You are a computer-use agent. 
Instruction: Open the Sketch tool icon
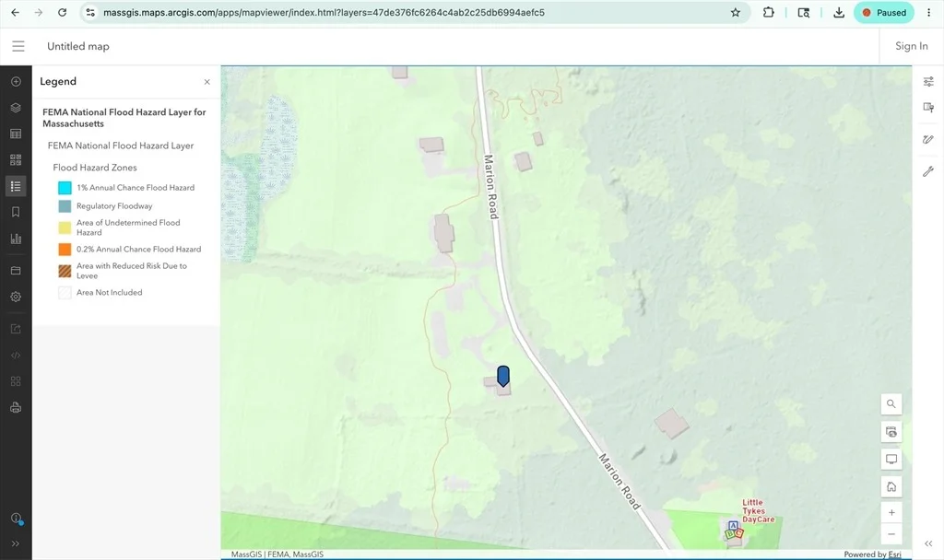tap(928, 140)
